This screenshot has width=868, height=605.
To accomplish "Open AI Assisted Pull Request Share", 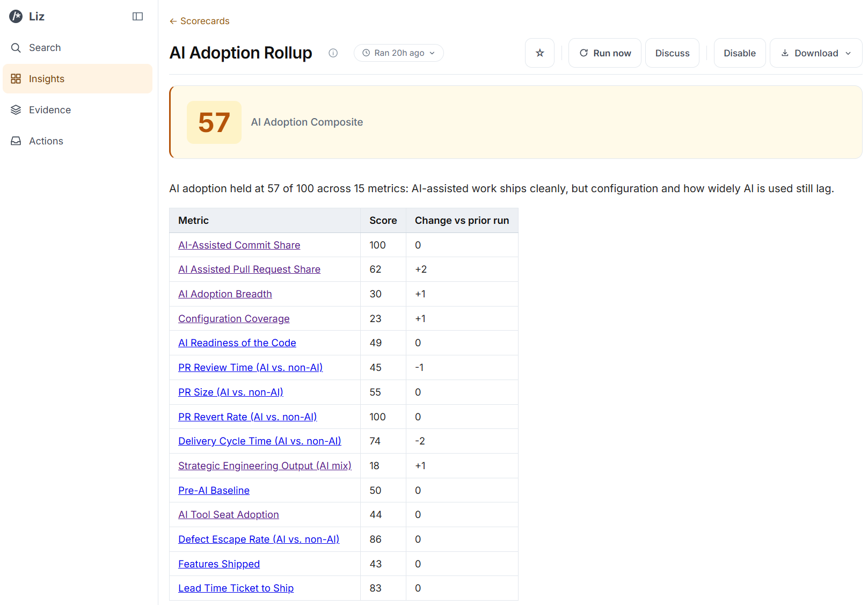I will 249,269.
